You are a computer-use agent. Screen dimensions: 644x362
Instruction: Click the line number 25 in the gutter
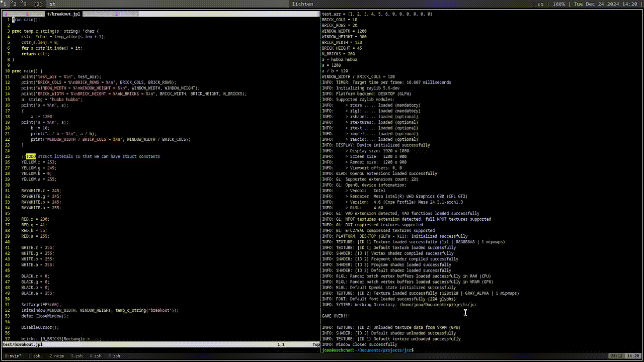click(x=8, y=156)
